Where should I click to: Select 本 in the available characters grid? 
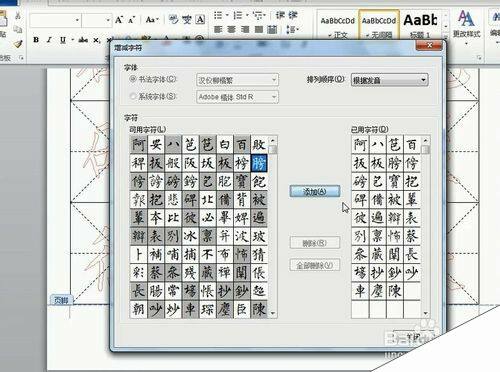tap(156, 217)
